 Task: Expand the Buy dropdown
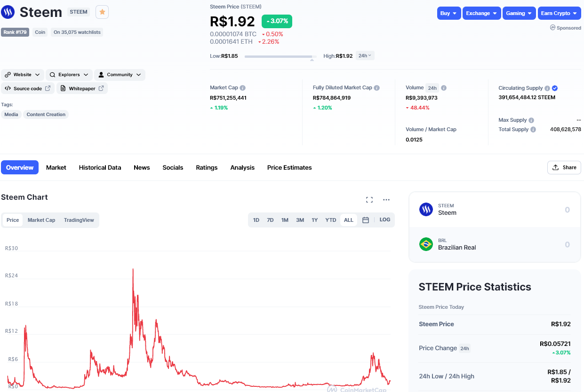(448, 13)
